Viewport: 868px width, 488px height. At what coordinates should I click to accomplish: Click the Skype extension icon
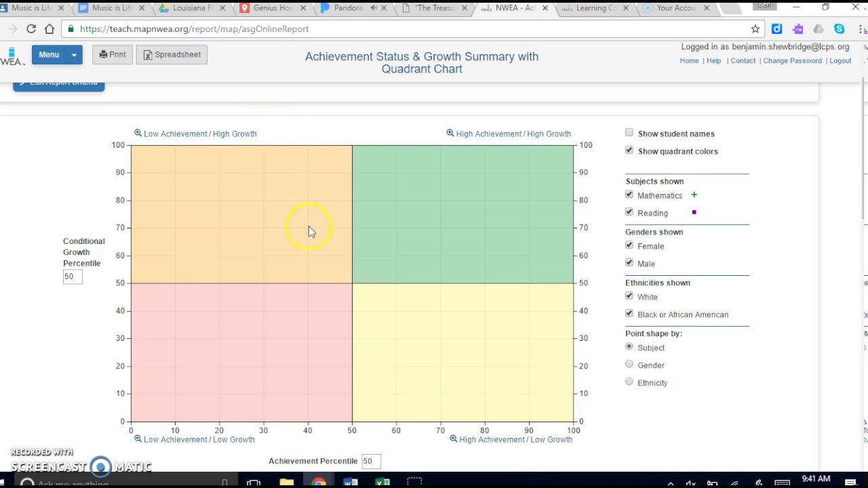(840, 29)
